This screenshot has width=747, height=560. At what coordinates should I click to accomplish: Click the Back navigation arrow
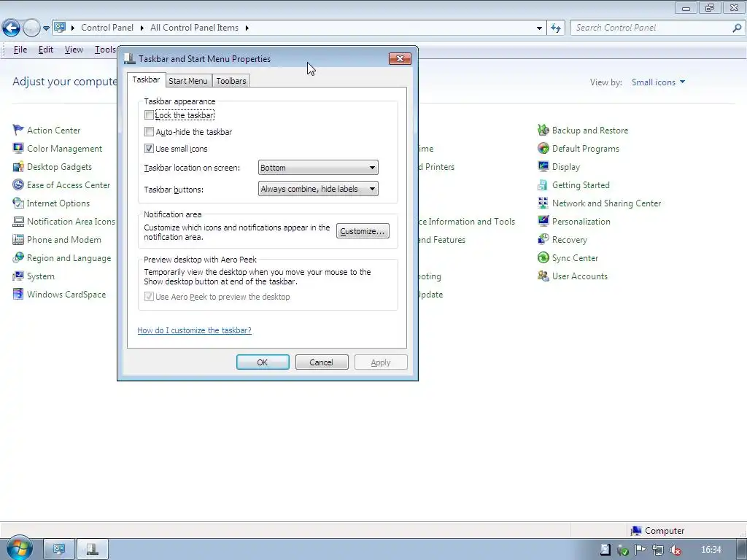click(x=11, y=28)
